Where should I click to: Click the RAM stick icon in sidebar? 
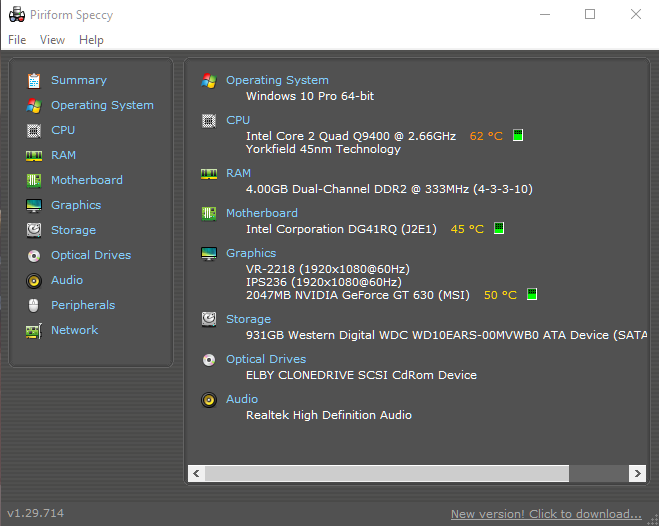34,156
